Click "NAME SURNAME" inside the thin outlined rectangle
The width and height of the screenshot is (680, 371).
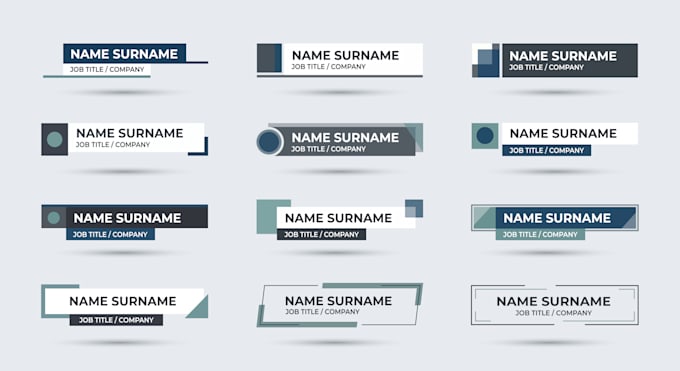[x=553, y=301]
